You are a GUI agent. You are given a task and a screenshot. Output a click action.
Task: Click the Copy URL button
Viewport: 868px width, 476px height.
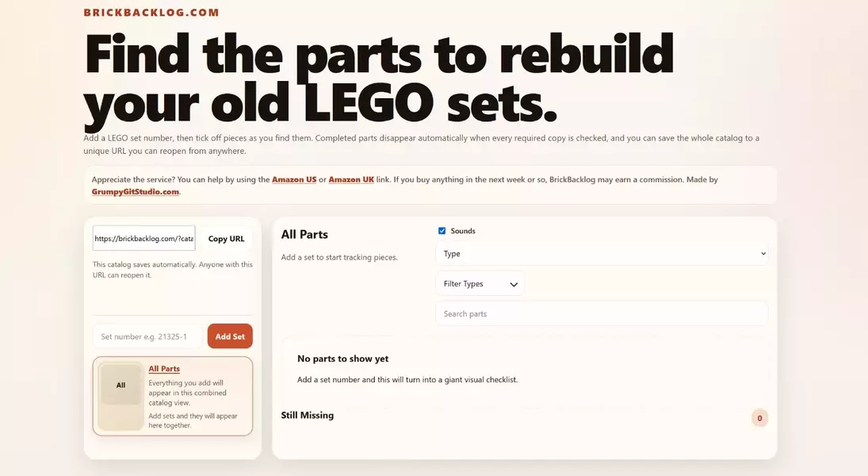click(226, 239)
